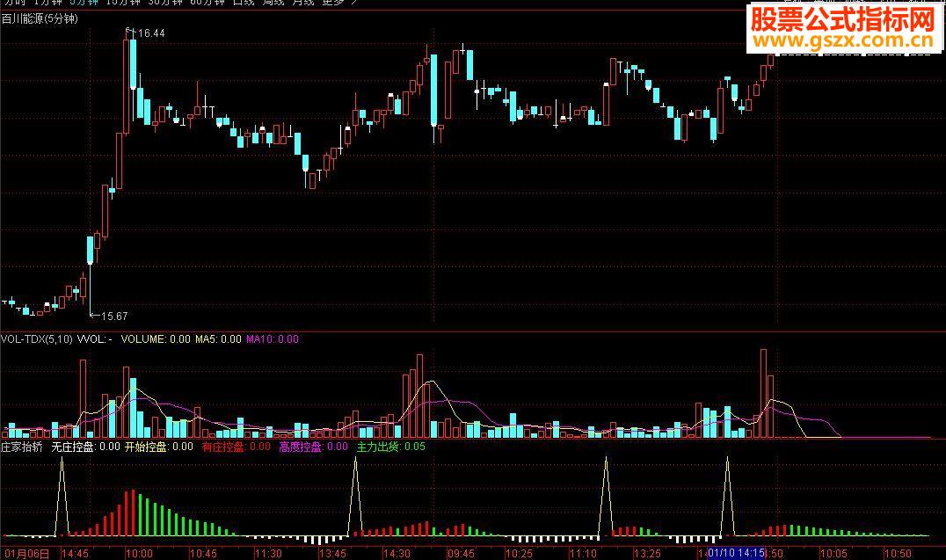Image resolution: width=946 pixels, height=560 pixels.
Task: Click the 10:25 time axis label
Action: tap(519, 553)
